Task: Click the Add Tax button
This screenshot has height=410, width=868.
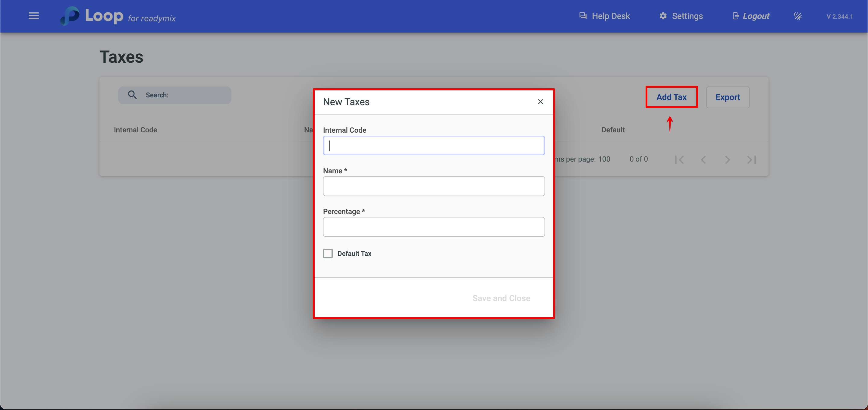Action: click(x=671, y=97)
